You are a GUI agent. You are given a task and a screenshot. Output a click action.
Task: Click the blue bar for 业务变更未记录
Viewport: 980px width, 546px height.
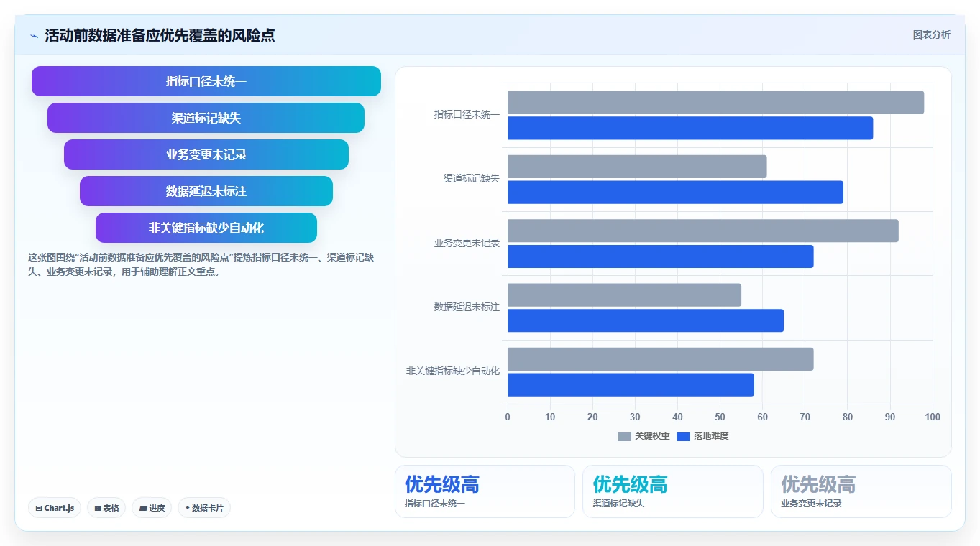(661, 256)
